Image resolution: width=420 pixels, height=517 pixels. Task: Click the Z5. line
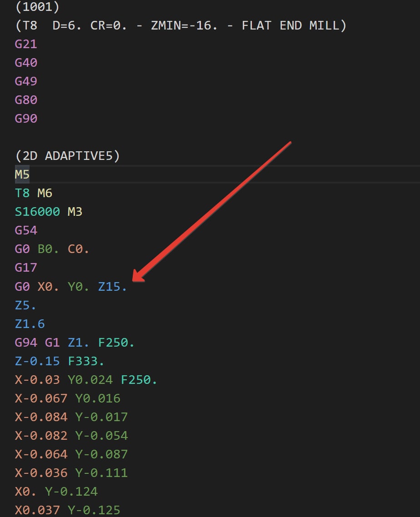(x=25, y=305)
